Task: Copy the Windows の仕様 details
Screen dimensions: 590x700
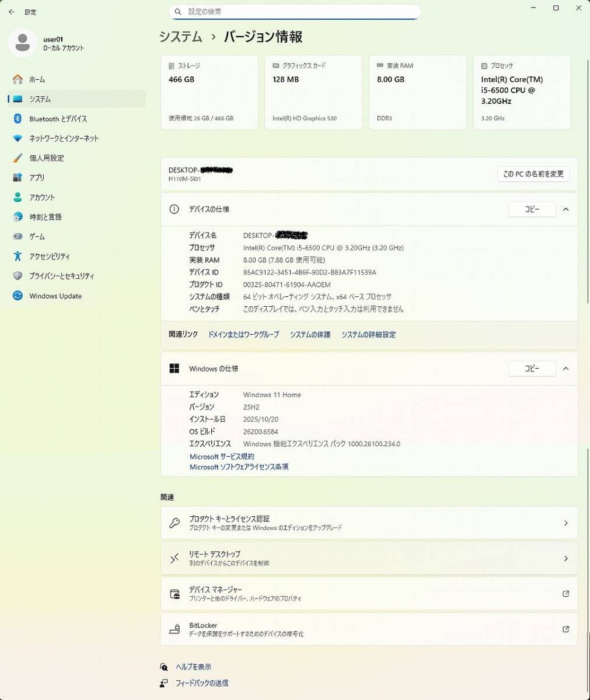Action: (x=532, y=369)
